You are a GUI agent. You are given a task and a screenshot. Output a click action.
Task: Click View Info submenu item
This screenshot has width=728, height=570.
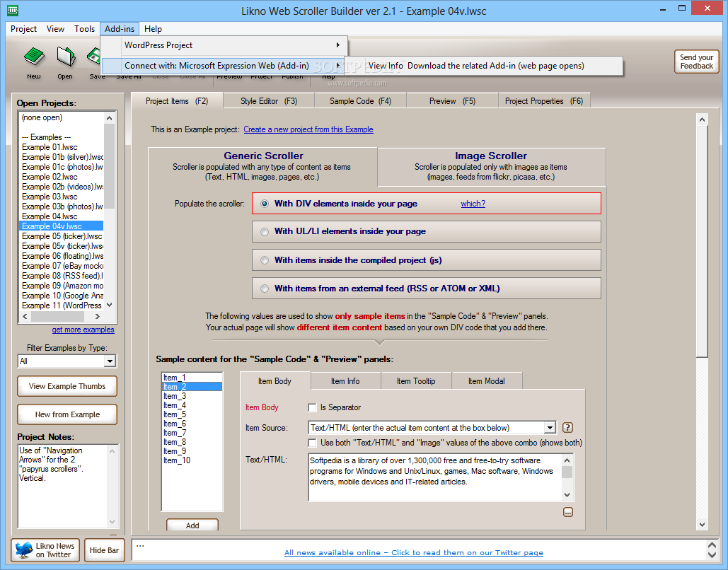[386, 66]
